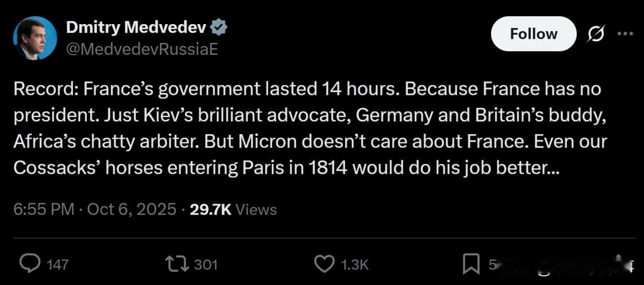Click the tweet text starting with Record
644x285 pixels.
click(x=310, y=128)
